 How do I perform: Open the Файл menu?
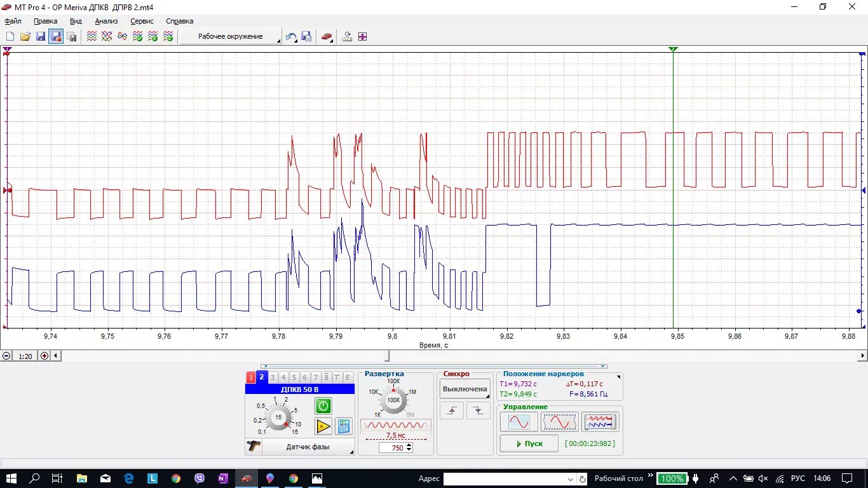(13, 21)
